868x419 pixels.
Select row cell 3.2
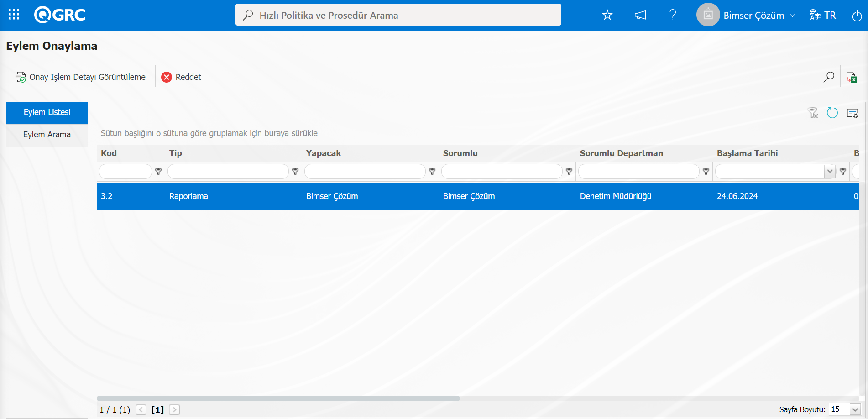106,196
